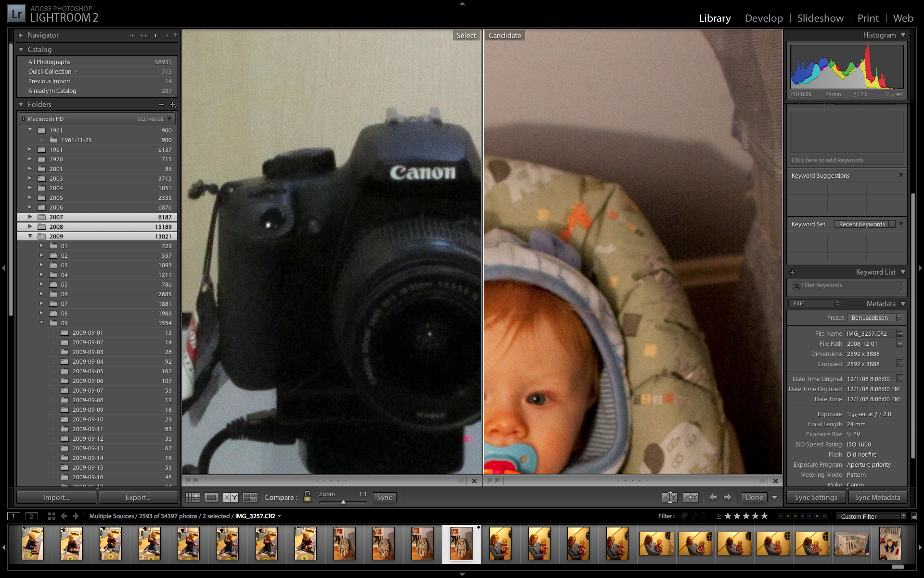Toggle the Compare link focus lock
The height and width of the screenshot is (578, 924).
[x=307, y=497]
